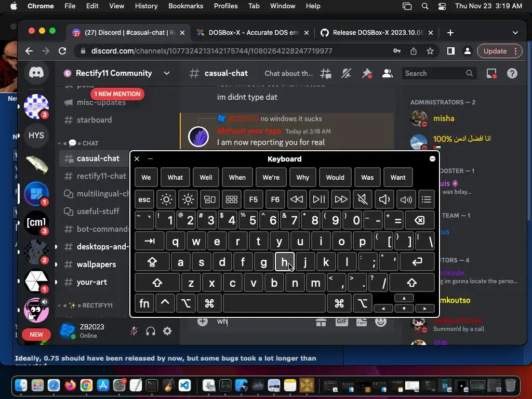Open Discord inbox icon
Viewport: 532px width, 399px height.
[491, 73]
